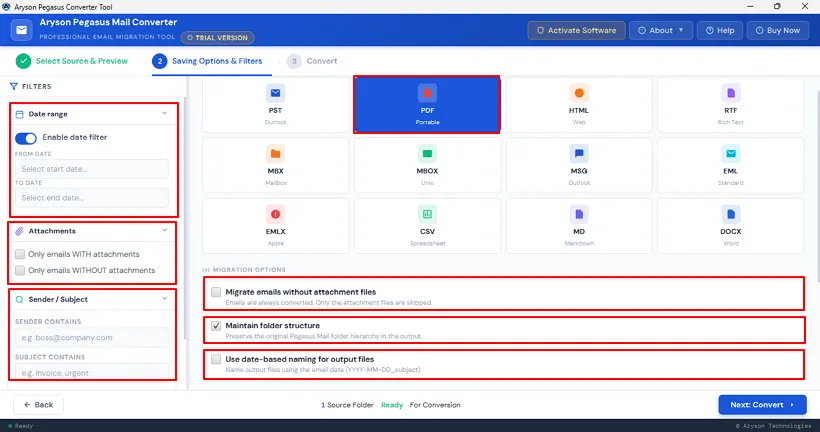Click the green checkmark step one icon
Screen dimensions: 820x432
[x=23, y=61]
